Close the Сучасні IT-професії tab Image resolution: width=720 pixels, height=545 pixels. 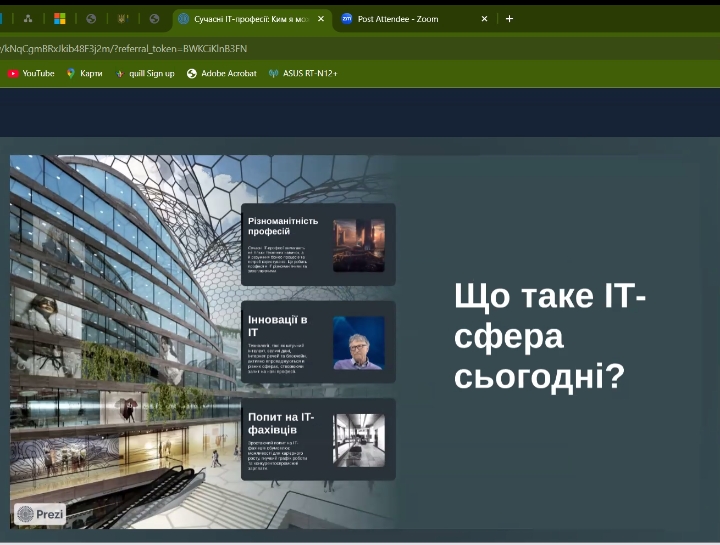(x=321, y=18)
